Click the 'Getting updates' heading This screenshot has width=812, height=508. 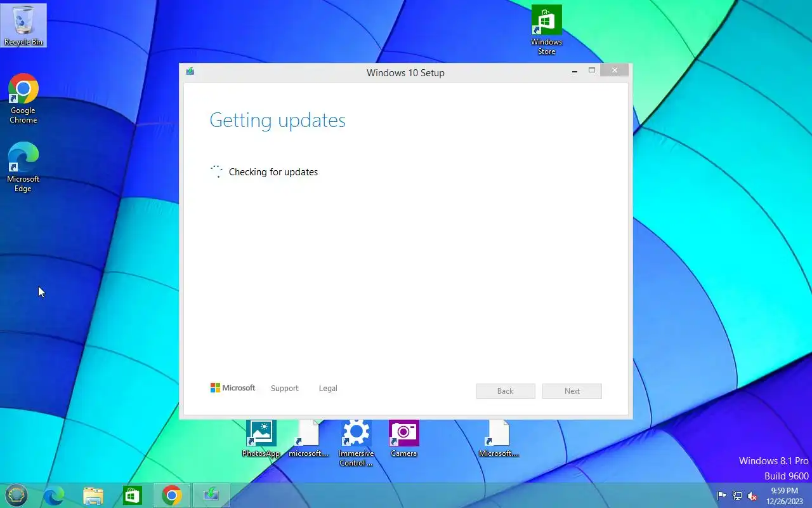coord(278,121)
